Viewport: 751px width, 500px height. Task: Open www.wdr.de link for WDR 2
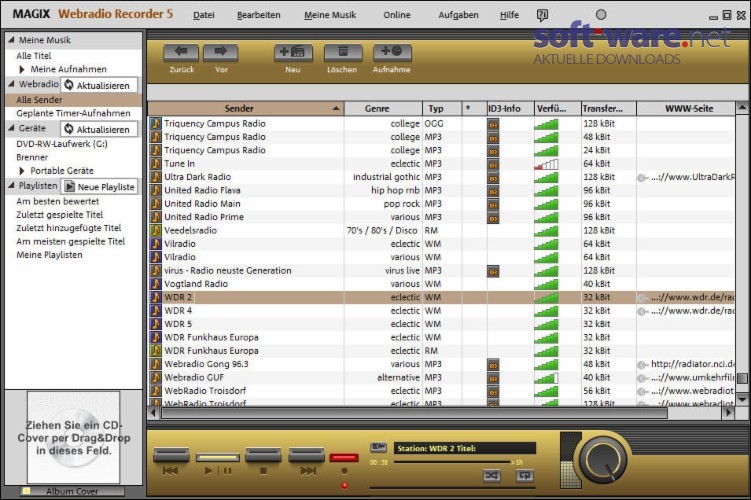692,297
